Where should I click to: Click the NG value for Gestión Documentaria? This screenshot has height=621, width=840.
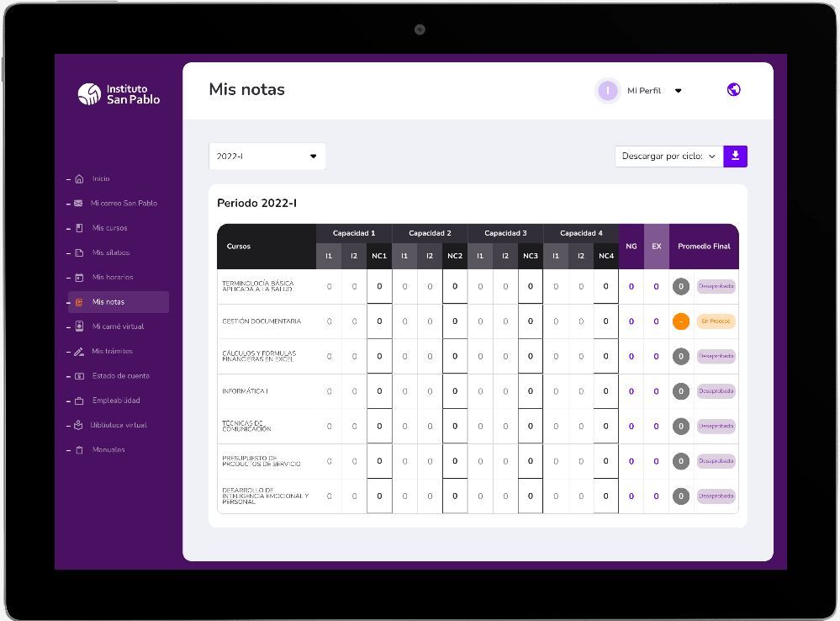[631, 321]
